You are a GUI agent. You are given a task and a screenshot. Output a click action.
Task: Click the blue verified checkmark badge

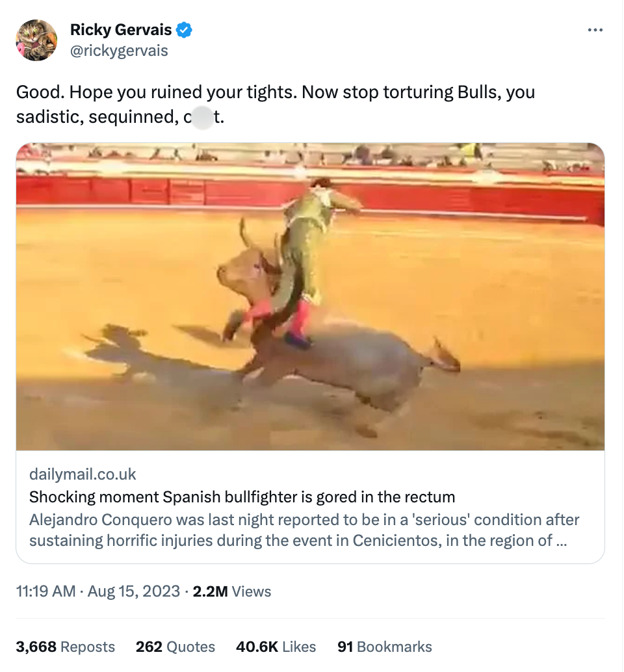pyautogui.click(x=185, y=30)
